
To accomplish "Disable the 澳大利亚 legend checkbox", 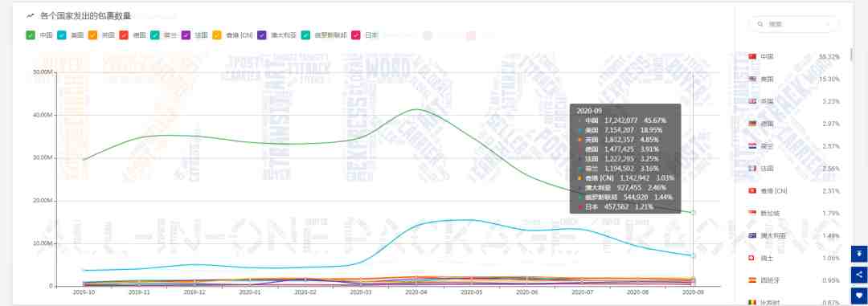I will coord(262,35).
